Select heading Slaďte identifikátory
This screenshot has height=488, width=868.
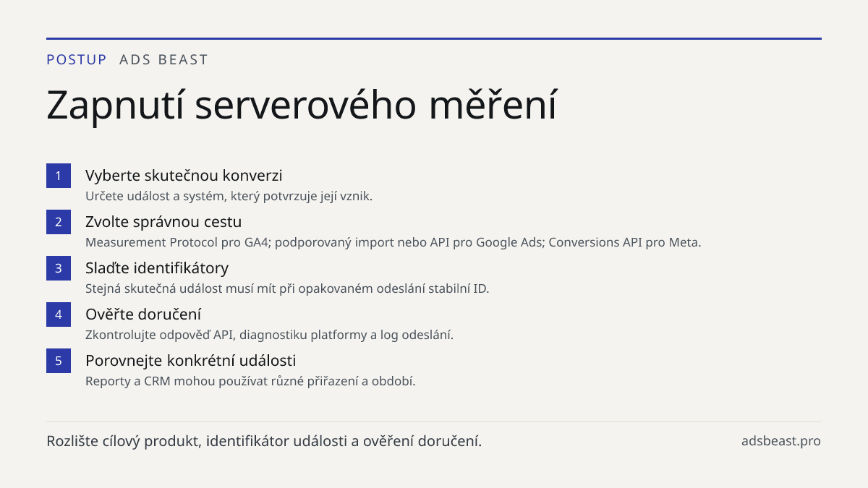coord(157,268)
